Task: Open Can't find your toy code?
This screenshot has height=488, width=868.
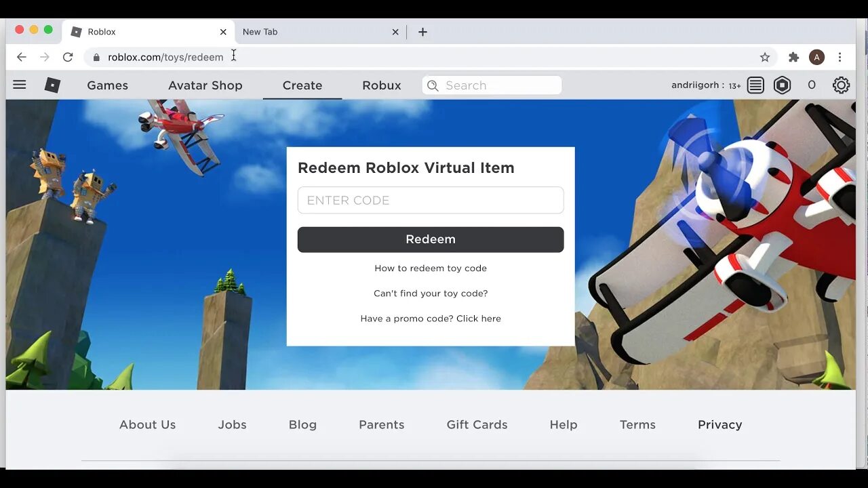Action: pos(431,293)
